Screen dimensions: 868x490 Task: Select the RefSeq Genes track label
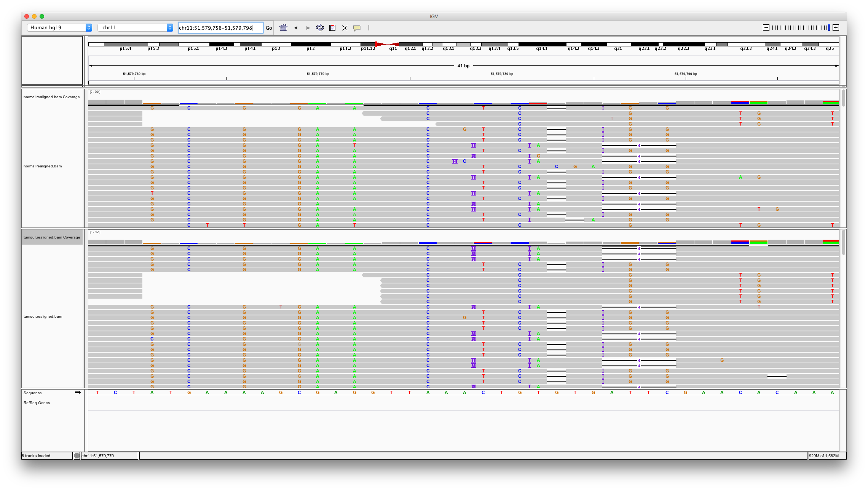pyautogui.click(x=36, y=402)
